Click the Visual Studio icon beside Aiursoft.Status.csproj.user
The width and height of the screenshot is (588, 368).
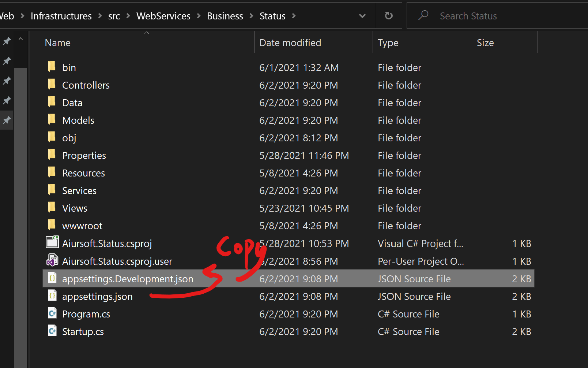(x=52, y=260)
